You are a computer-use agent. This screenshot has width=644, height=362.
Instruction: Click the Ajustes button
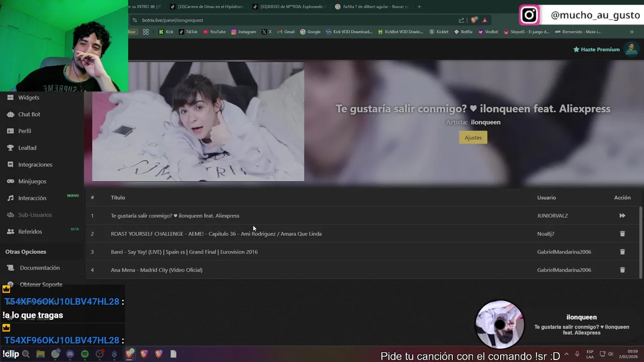click(473, 137)
